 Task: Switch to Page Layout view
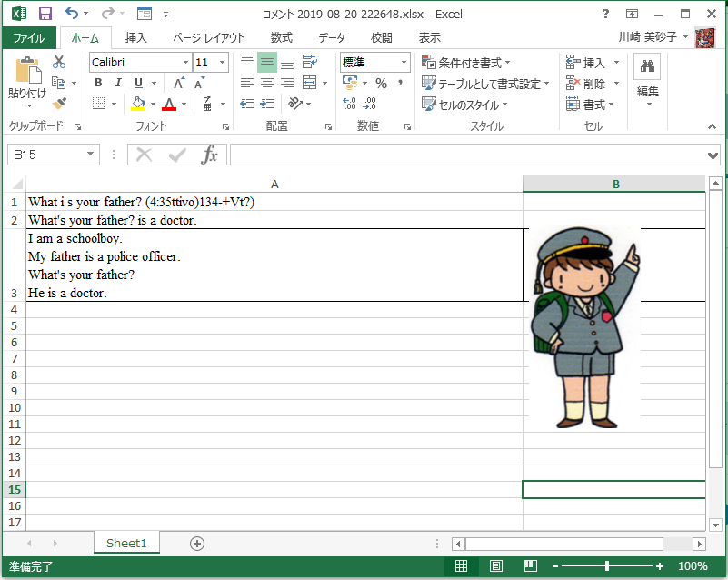[x=496, y=566]
